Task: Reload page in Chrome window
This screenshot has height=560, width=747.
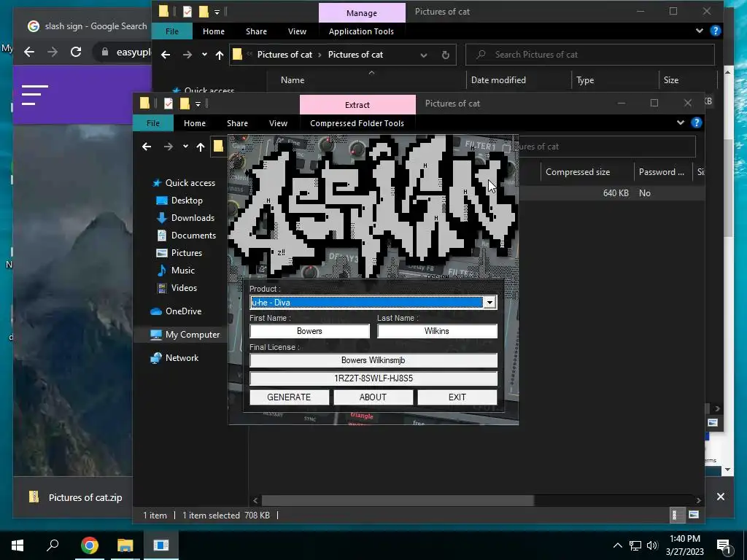Action: point(76,52)
